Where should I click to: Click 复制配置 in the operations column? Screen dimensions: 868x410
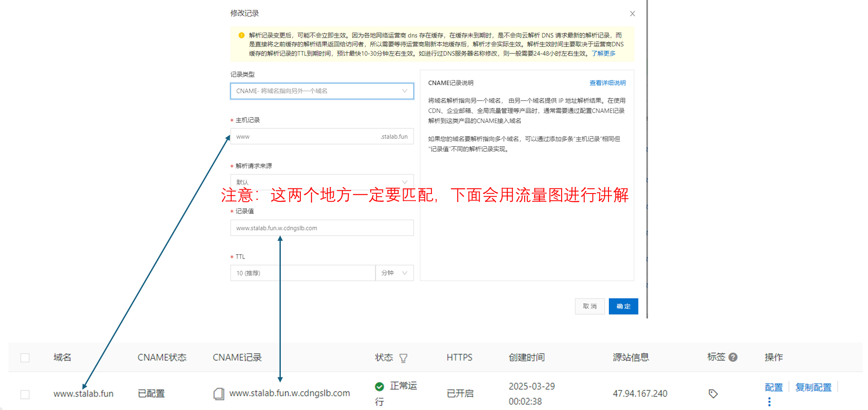tap(813, 387)
